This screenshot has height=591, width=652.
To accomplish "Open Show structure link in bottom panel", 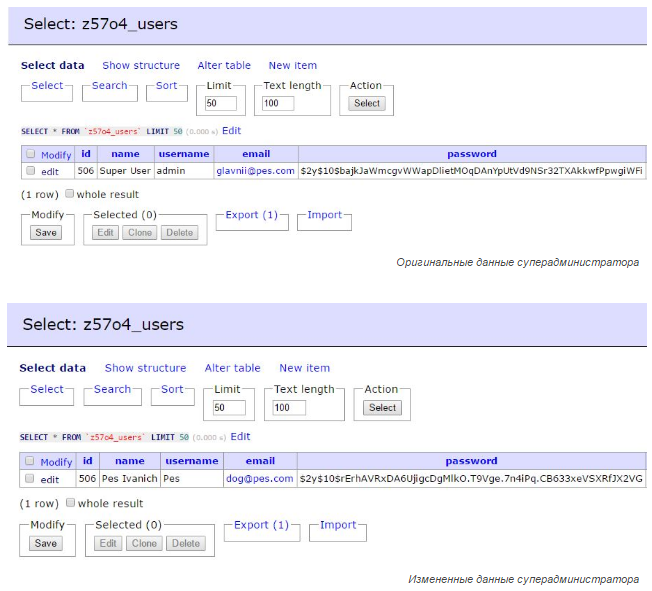I will point(146,368).
